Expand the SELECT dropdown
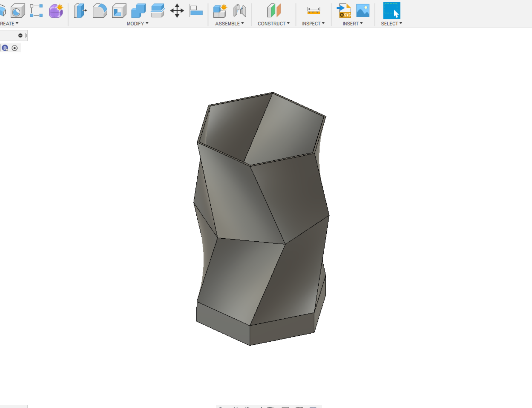The image size is (532, 408). [392, 24]
